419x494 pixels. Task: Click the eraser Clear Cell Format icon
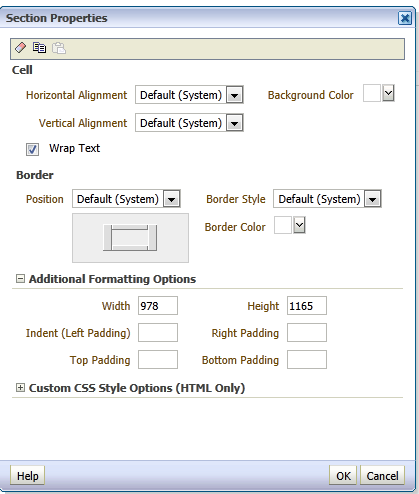(20, 48)
